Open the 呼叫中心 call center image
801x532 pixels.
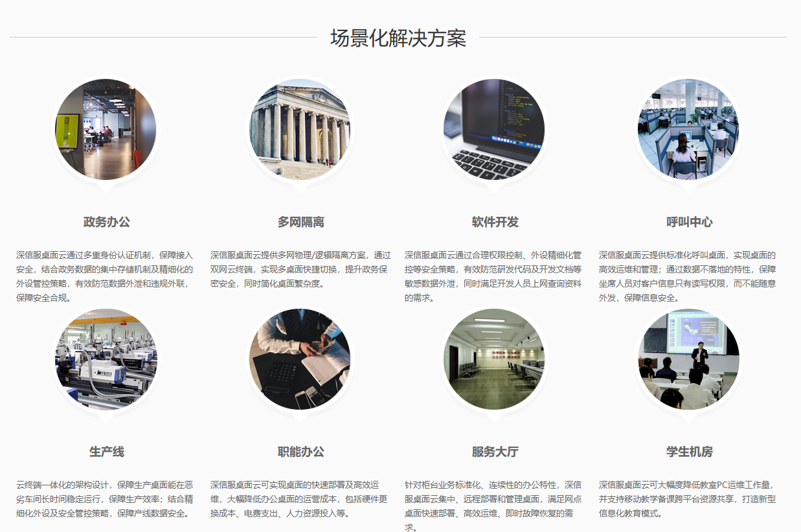click(688, 129)
